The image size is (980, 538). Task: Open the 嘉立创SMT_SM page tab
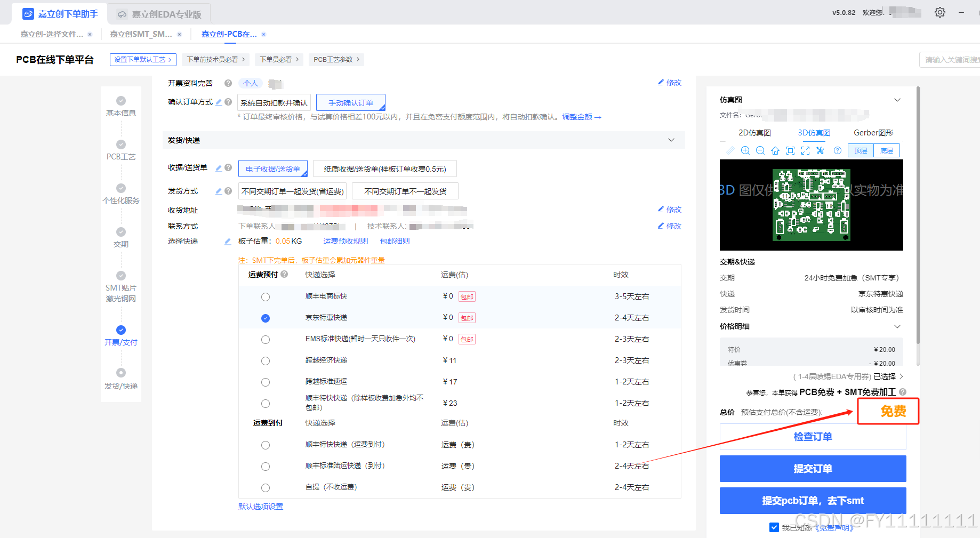click(x=141, y=34)
